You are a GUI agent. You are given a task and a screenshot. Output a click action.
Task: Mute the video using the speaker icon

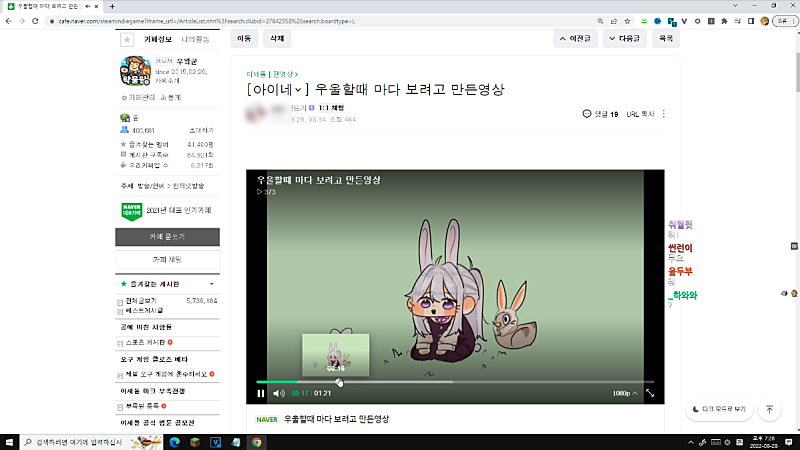[279, 393]
